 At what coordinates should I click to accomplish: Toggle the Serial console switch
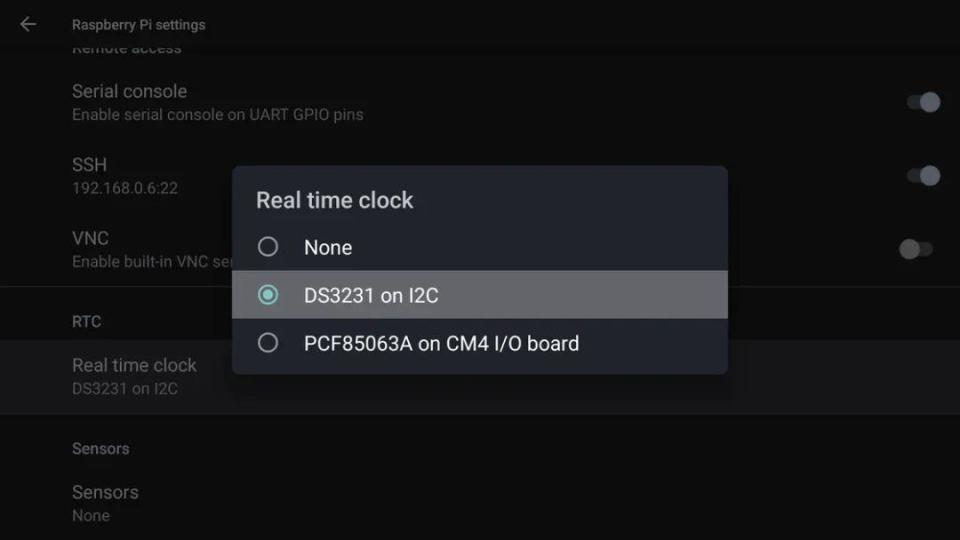point(923,102)
